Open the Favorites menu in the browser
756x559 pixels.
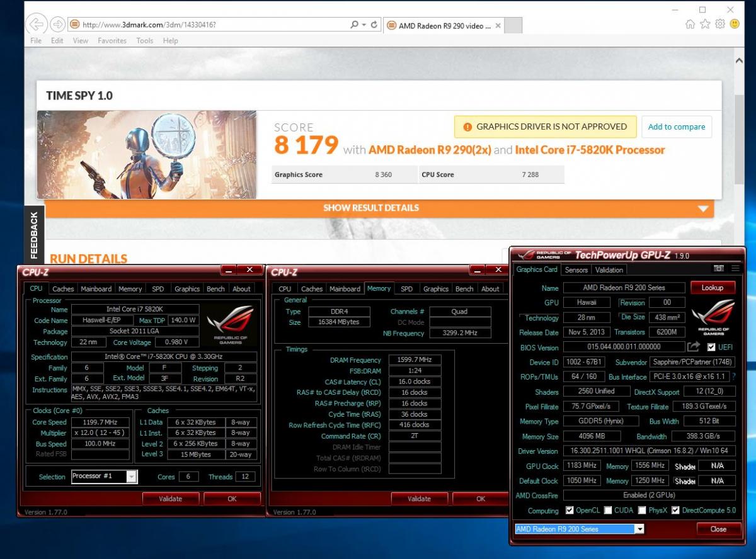[x=112, y=40]
